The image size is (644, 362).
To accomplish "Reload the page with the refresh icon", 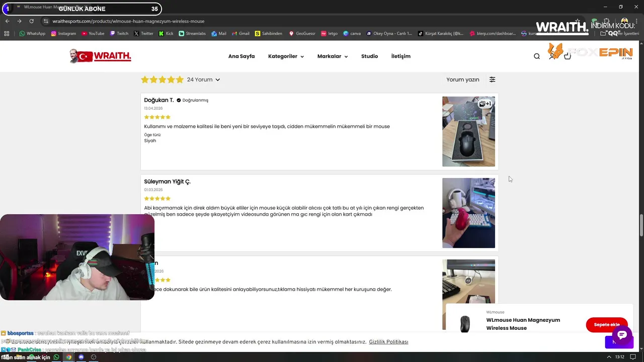I will [31, 21].
